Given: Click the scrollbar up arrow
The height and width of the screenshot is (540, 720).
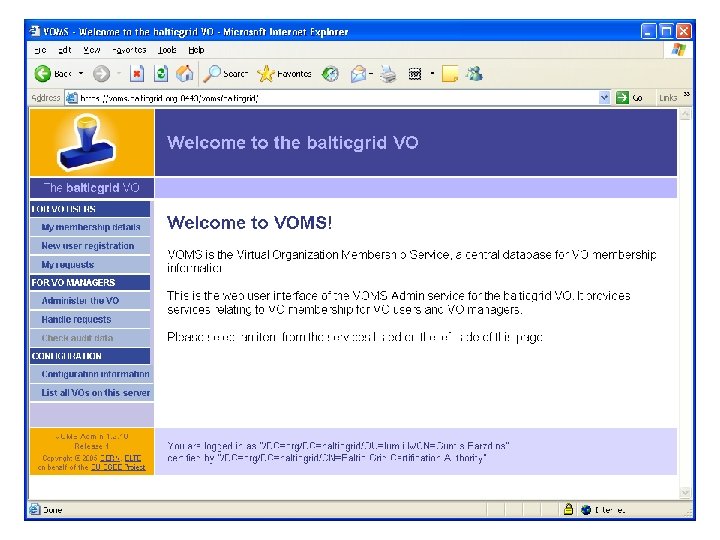Looking at the screenshot, I should pyautogui.click(x=685, y=114).
